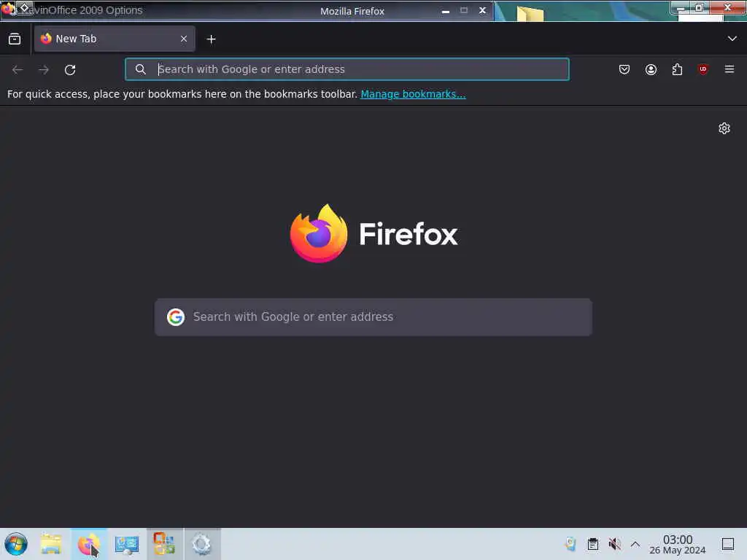Select the New Tab tab
Screen dimensions: 747x560
click(x=115, y=39)
